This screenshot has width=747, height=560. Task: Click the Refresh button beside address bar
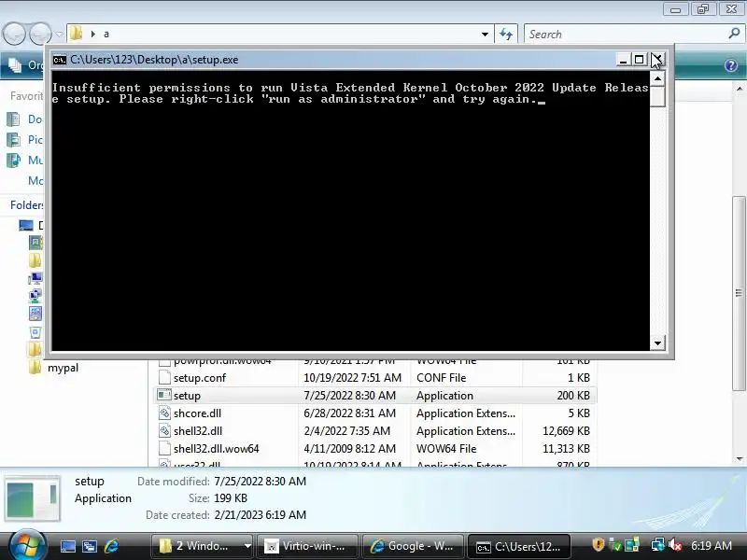(506, 35)
